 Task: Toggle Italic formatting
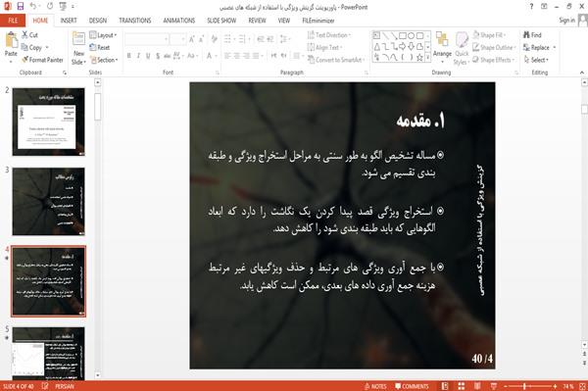tap(138, 56)
